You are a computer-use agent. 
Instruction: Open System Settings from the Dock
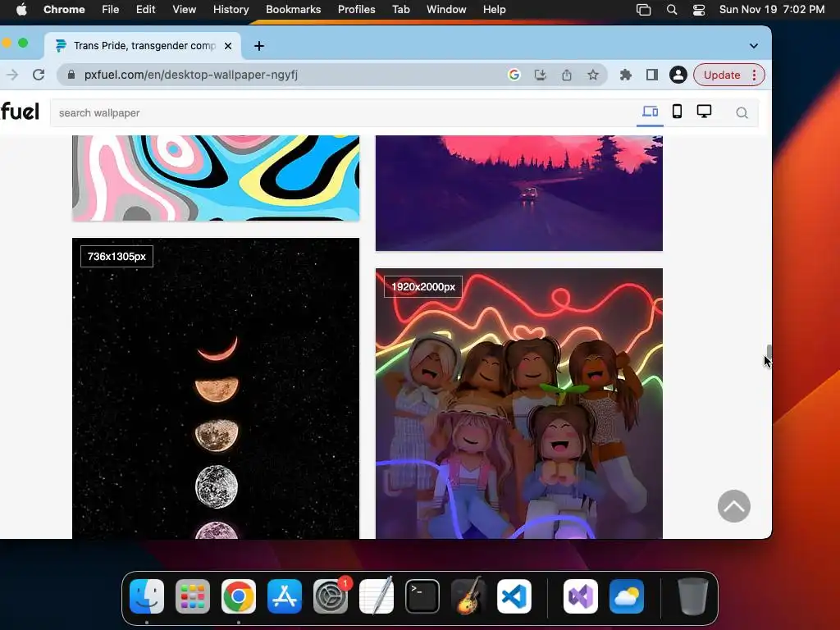pos(331,596)
